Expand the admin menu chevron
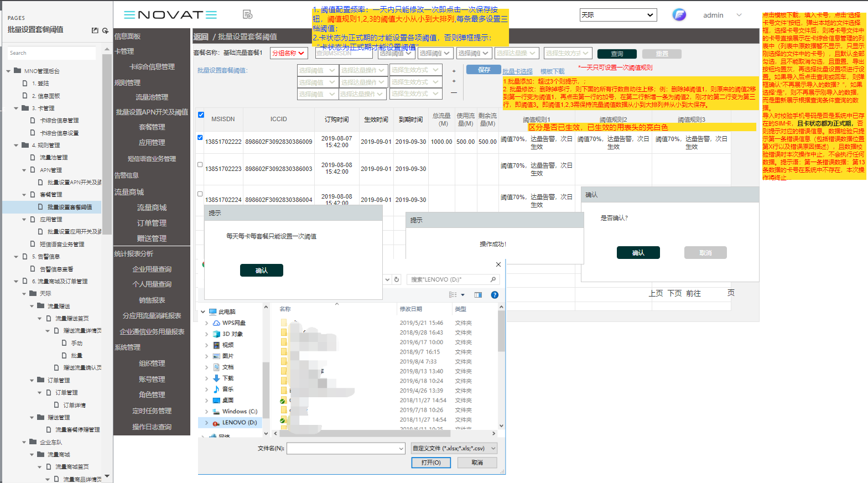The height and width of the screenshot is (483, 868). point(739,15)
